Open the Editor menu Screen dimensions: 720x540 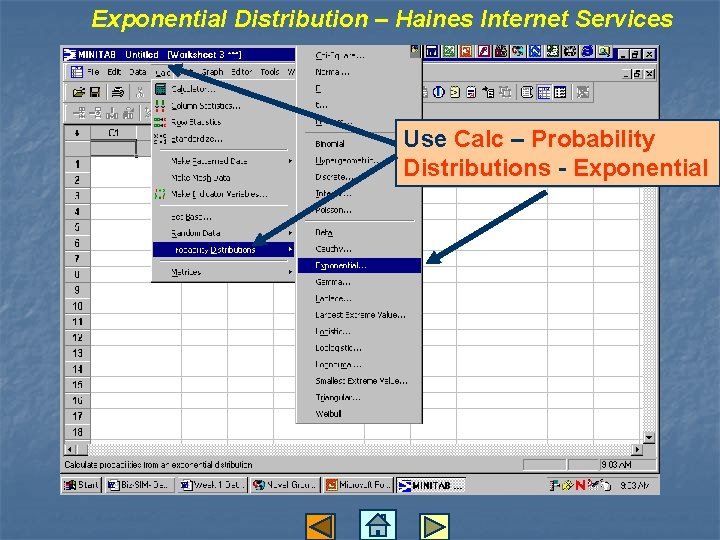click(x=242, y=72)
